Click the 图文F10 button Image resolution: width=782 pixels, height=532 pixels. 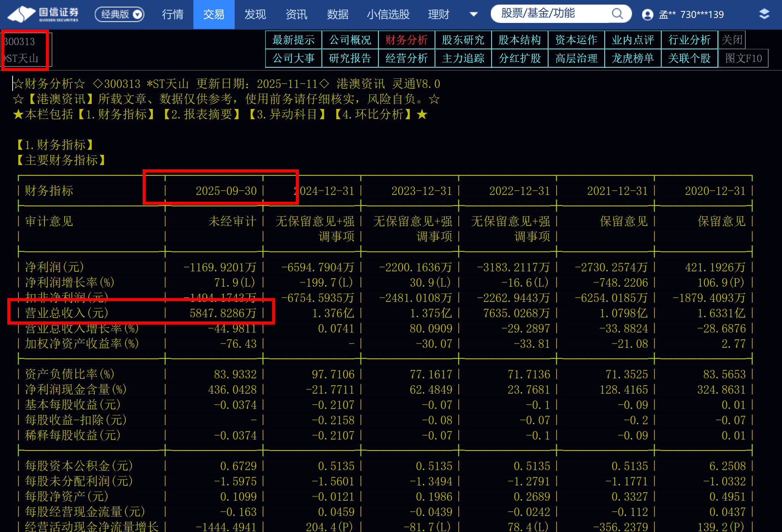point(743,58)
